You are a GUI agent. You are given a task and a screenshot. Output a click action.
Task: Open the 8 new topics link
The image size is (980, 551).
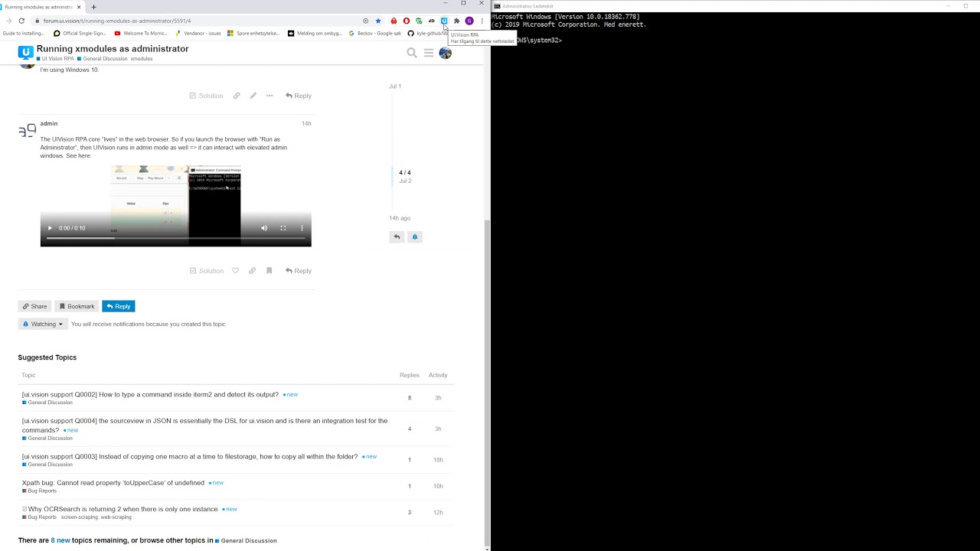point(60,540)
